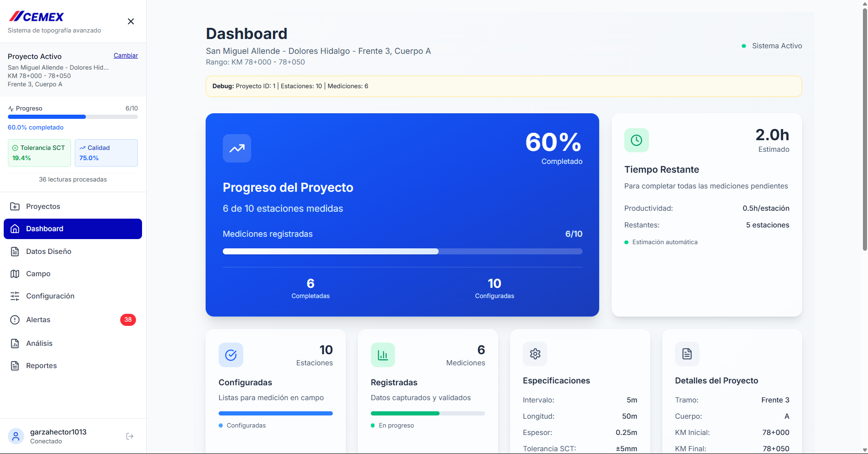Click the Registradas green progress bar
Viewport: 868px width, 454px height.
[428, 413]
